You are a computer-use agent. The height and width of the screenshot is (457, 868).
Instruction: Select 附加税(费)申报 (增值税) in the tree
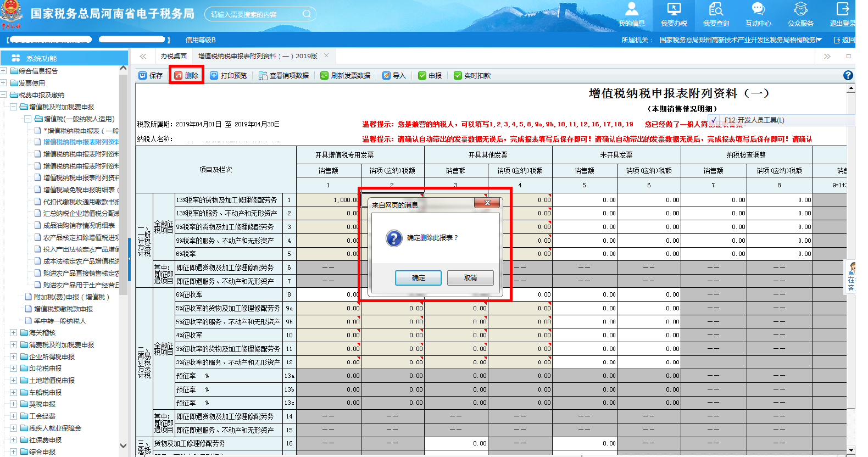click(71, 297)
